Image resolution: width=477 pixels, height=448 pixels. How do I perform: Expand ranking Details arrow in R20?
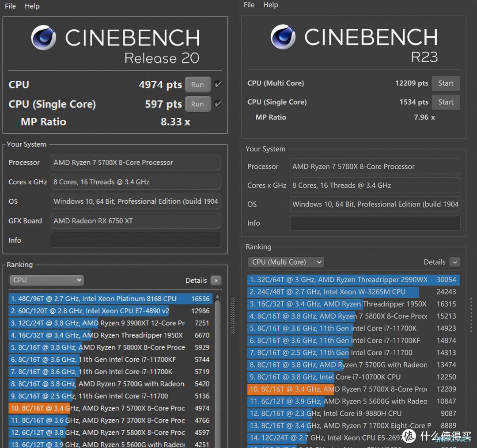pos(216,280)
